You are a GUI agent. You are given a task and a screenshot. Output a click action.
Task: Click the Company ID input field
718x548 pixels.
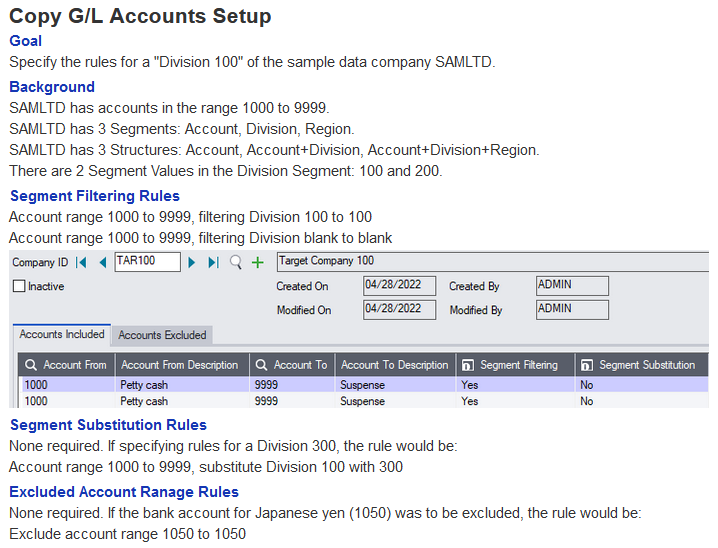point(147,262)
